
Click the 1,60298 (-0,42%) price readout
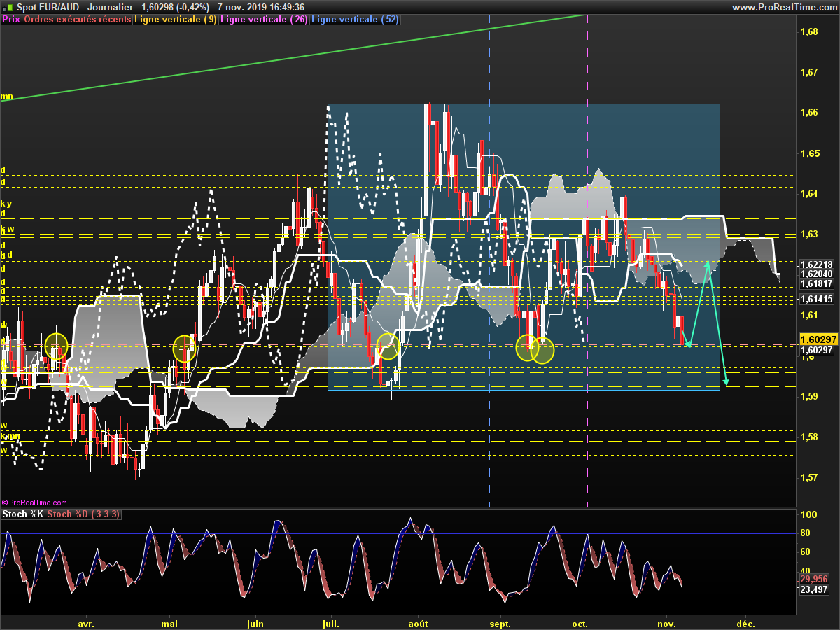175,7
